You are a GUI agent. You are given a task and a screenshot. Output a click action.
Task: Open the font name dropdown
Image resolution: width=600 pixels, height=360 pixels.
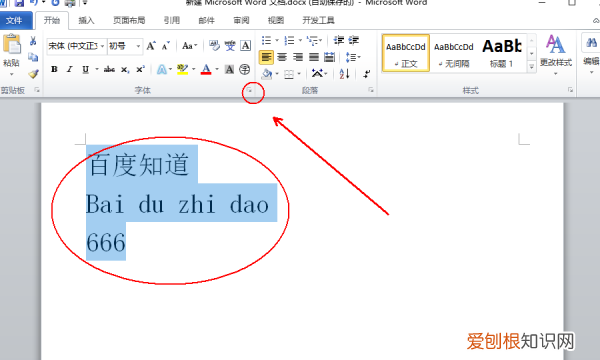(x=103, y=46)
